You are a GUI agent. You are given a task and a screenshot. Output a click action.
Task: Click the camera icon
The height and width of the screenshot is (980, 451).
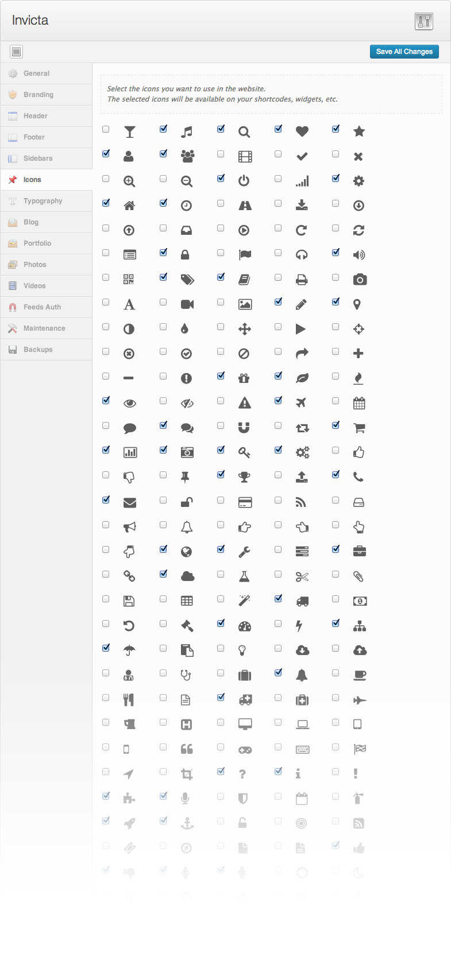pyautogui.click(x=360, y=280)
